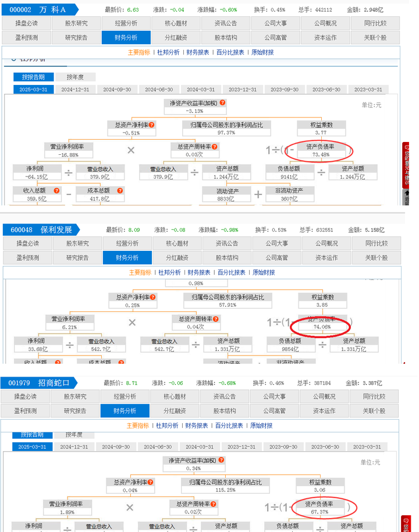
Task: Select 2024-12-31 report date in 万科A panel
Action: (75, 90)
